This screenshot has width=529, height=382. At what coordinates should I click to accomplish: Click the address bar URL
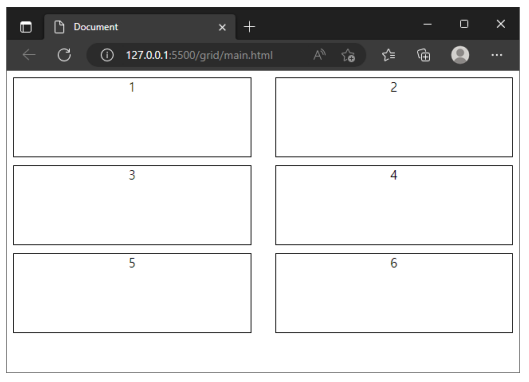[x=199, y=55]
